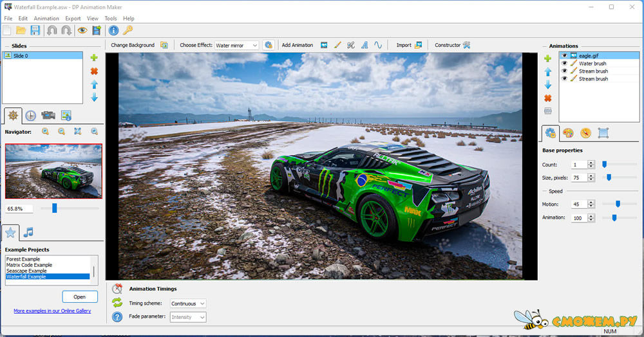
Task: Click the Animation speed stepper arrows
Action: 591,217
